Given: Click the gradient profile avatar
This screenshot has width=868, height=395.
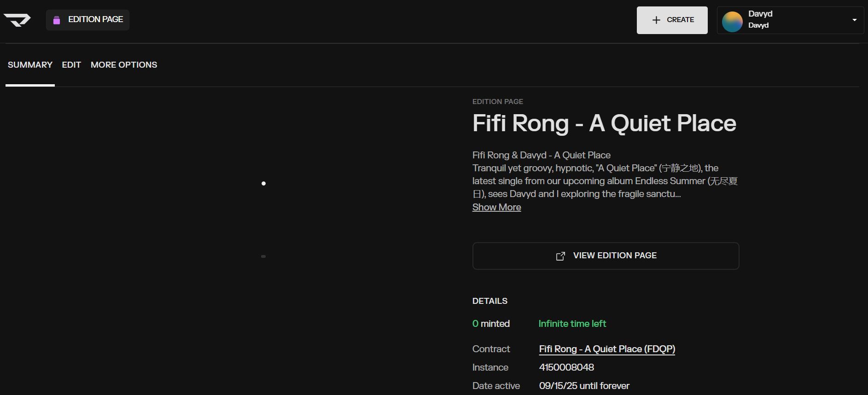Looking at the screenshot, I should (732, 21).
